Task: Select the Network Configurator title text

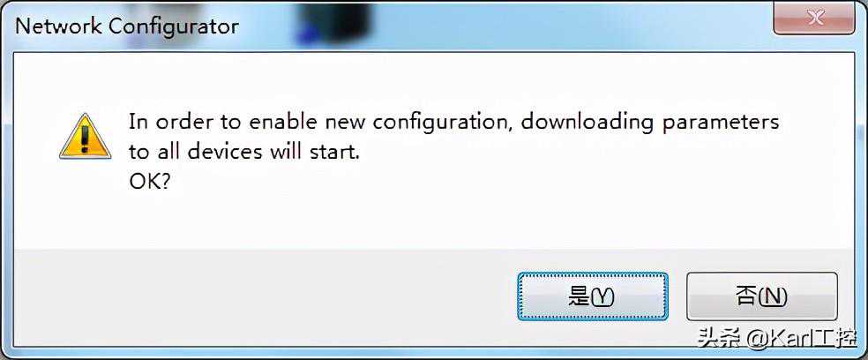Action: click(x=127, y=26)
